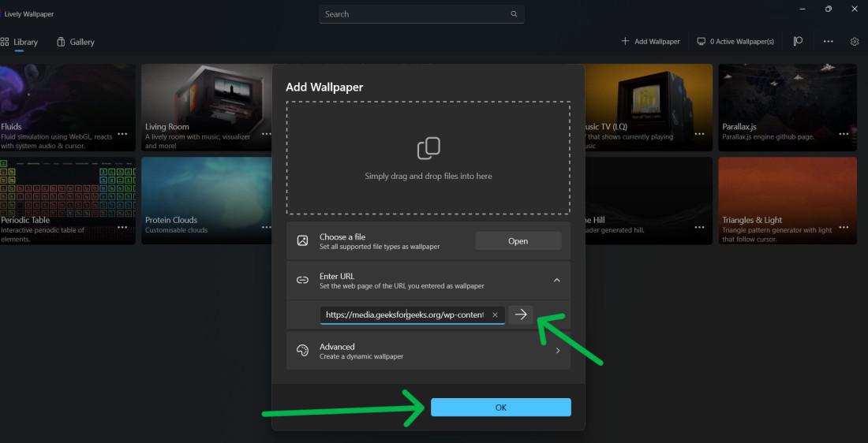Open the three-dot menu on The Hill card

[x=700, y=227]
